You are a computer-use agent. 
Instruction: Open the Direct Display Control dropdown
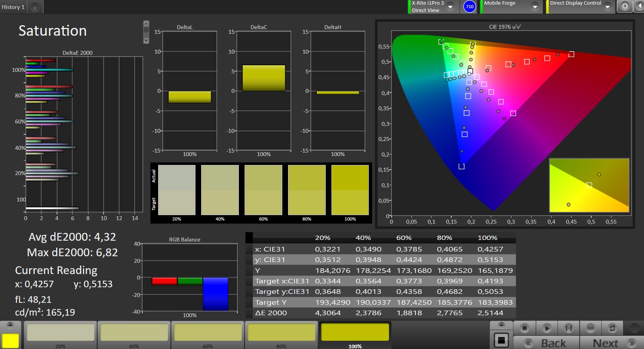pyautogui.click(x=608, y=7)
